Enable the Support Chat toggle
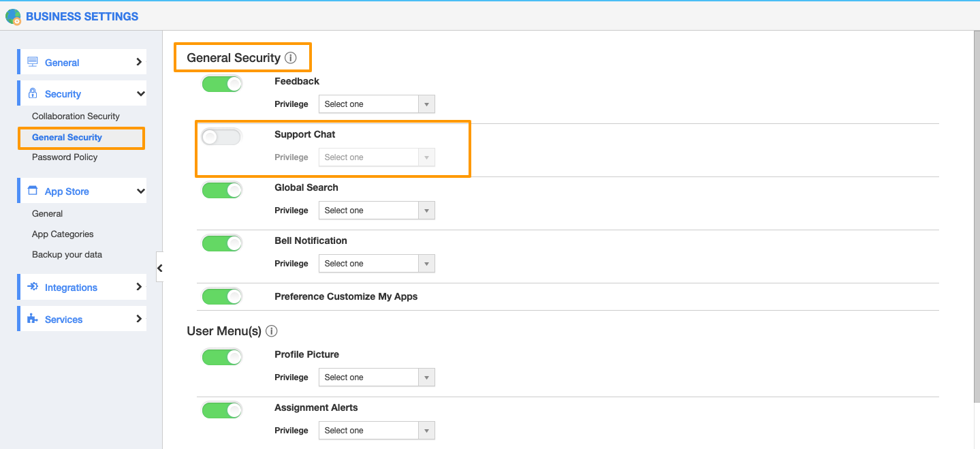Screen dimensions: 980x449 click(x=221, y=137)
